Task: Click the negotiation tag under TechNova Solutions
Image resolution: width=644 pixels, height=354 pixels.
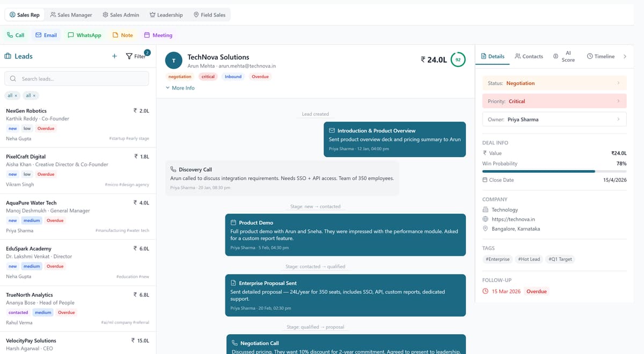Action: click(180, 77)
